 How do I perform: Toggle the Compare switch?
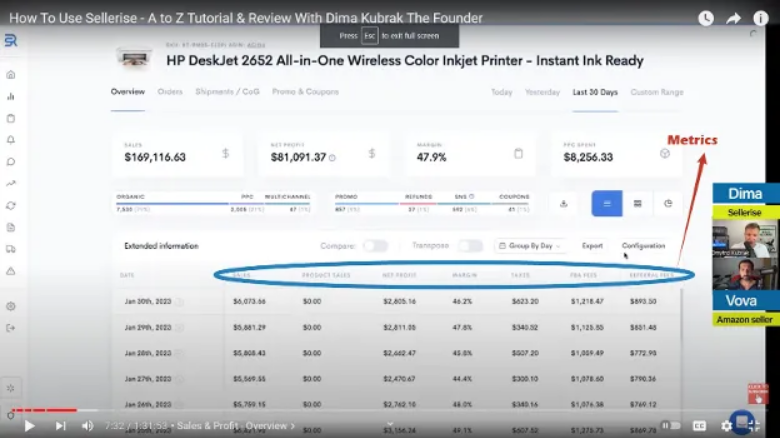pyautogui.click(x=375, y=246)
